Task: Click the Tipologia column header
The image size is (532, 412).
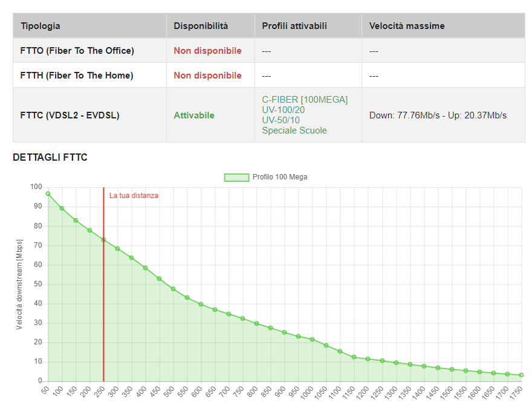Action: point(89,26)
